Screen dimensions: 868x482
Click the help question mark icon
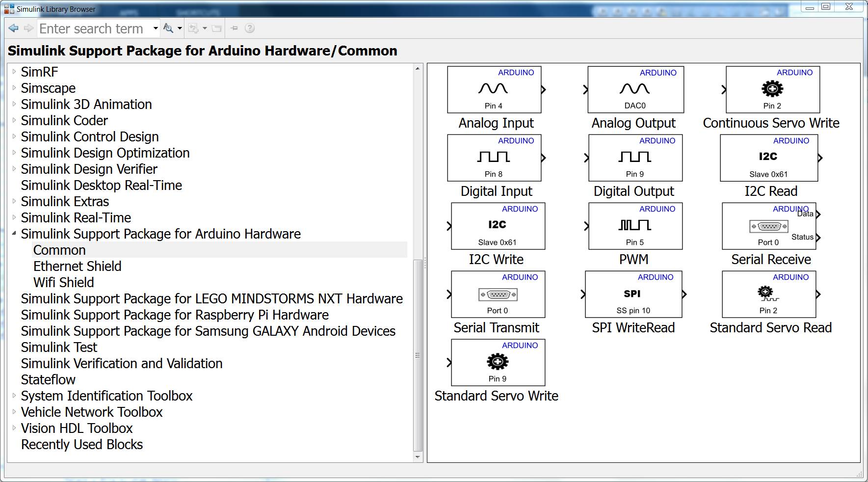pyautogui.click(x=250, y=28)
